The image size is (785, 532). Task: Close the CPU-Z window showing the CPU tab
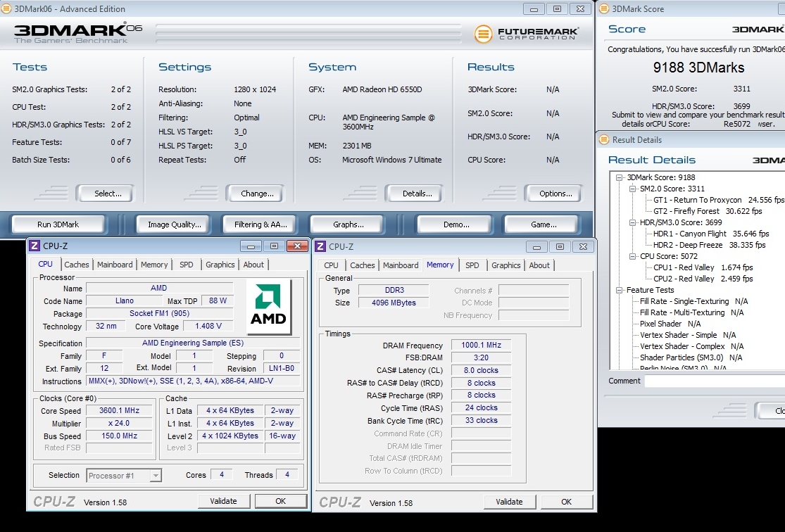tap(297, 246)
